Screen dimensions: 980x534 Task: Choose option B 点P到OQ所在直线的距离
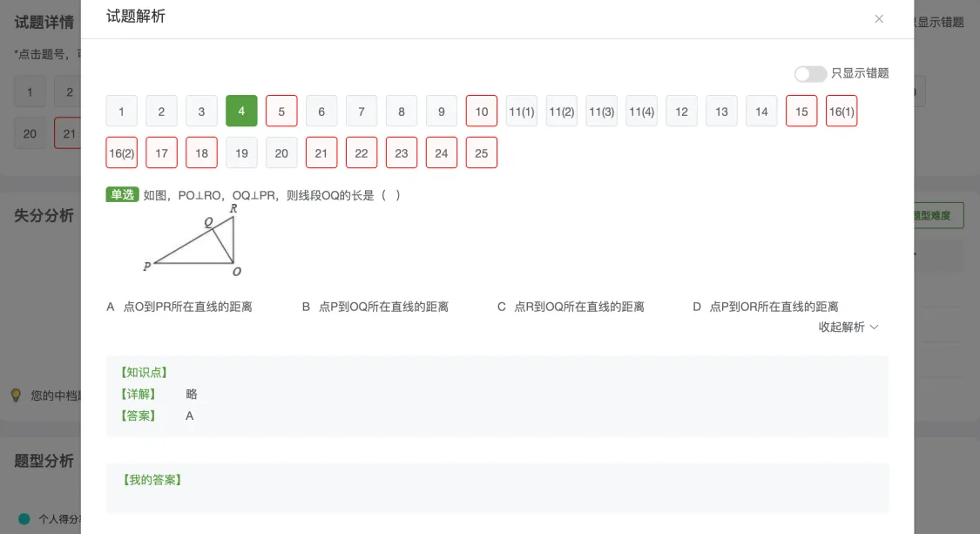(x=375, y=307)
